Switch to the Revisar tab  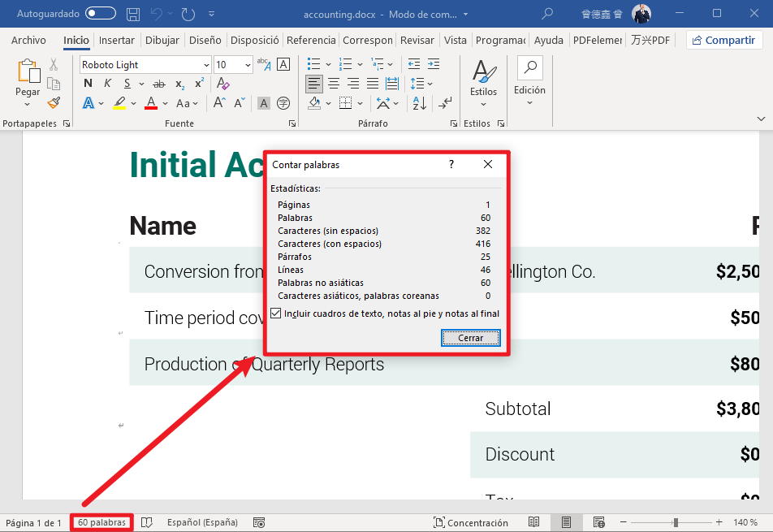(x=417, y=41)
